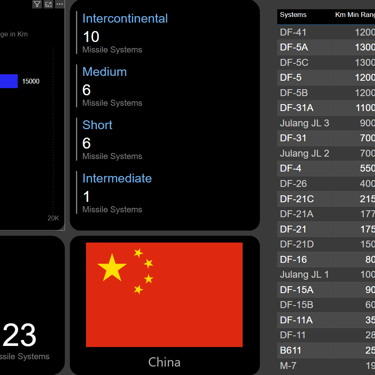Click the value 1 under Intermediate
This screenshot has width=375, height=375.
86,197
